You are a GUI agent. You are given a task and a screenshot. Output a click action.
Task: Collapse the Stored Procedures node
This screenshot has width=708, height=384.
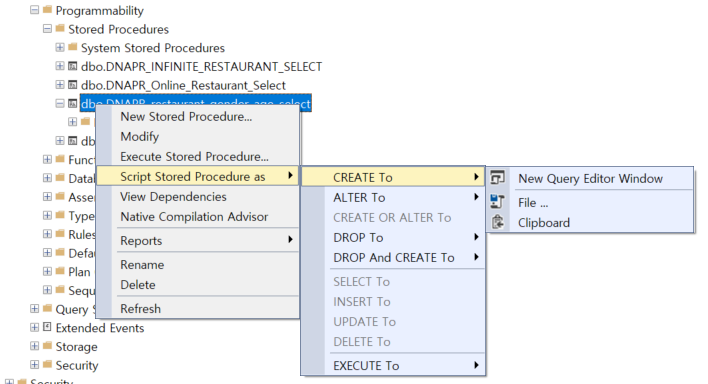pos(47,28)
